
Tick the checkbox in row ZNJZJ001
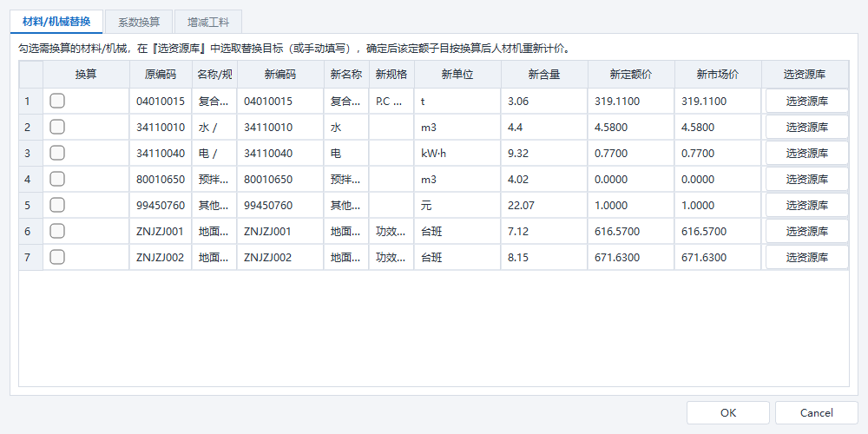point(57,231)
